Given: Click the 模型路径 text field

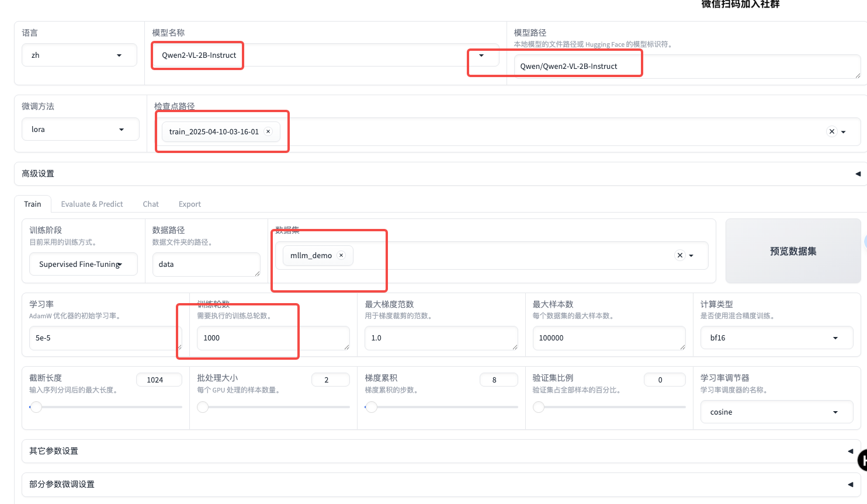Looking at the screenshot, I should pos(687,67).
